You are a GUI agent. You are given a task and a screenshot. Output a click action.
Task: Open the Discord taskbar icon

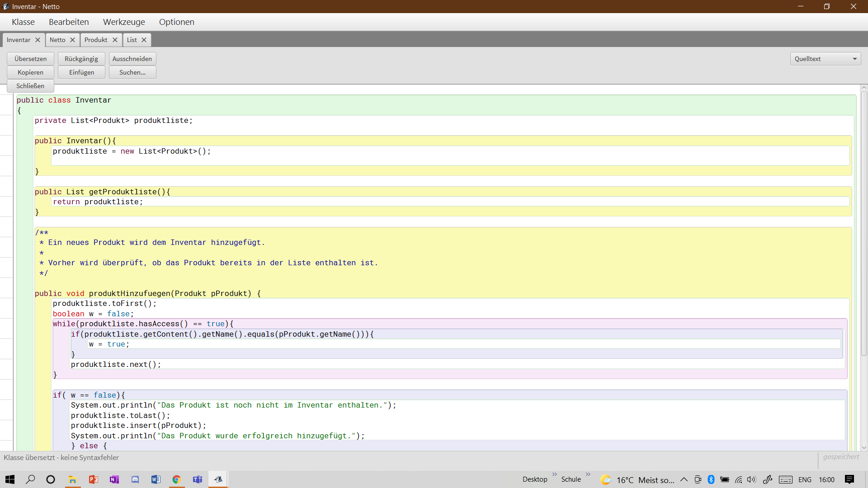pyautogui.click(x=135, y=479)
